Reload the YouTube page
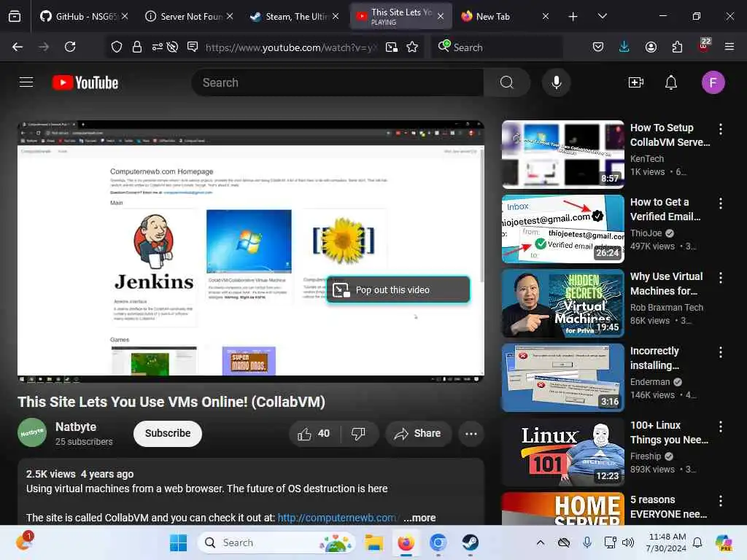 coord(70,47)
